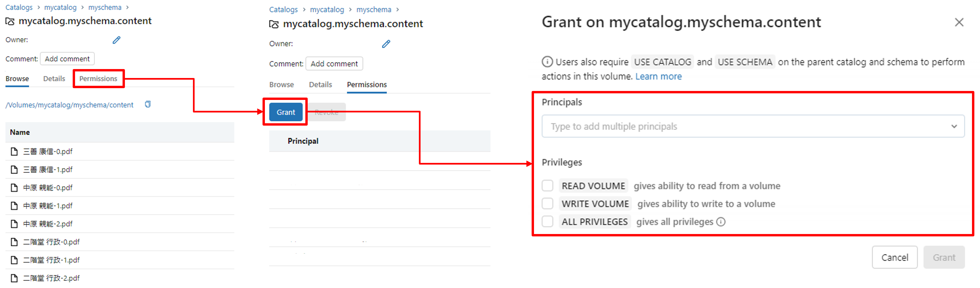This screenshot has height=288, width=980.
Task: Switch to the Permissions tab in left panel
Action: (98, 78)
